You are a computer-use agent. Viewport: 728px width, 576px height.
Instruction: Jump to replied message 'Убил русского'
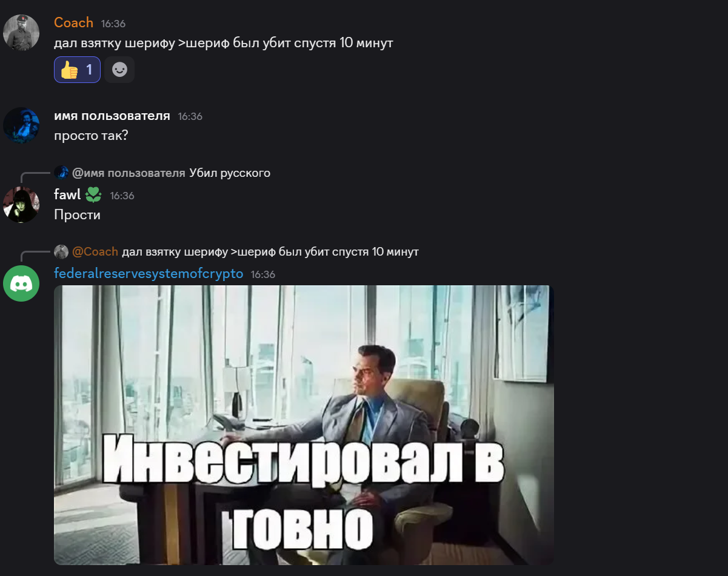click(230, 173)
